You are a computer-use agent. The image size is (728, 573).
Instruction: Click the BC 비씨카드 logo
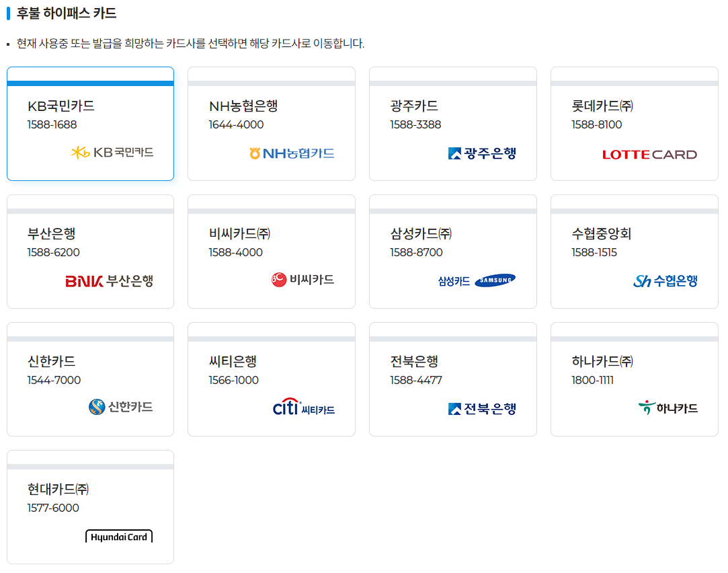(x=302, y=280)
